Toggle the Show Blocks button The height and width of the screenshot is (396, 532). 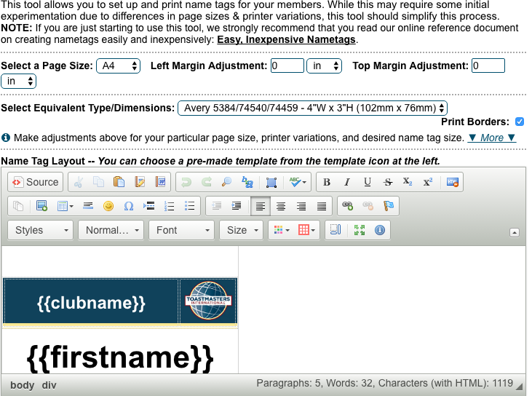(x=335, y=230)
